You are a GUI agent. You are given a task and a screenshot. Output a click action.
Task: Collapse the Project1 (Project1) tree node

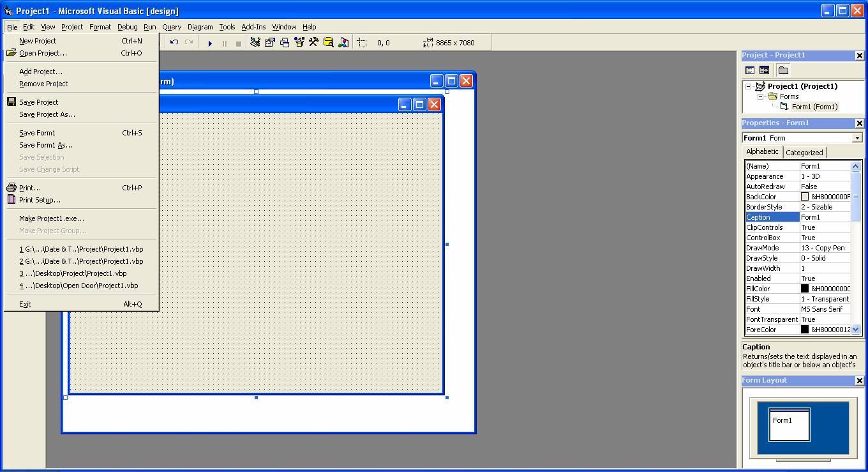coord(749,86)
